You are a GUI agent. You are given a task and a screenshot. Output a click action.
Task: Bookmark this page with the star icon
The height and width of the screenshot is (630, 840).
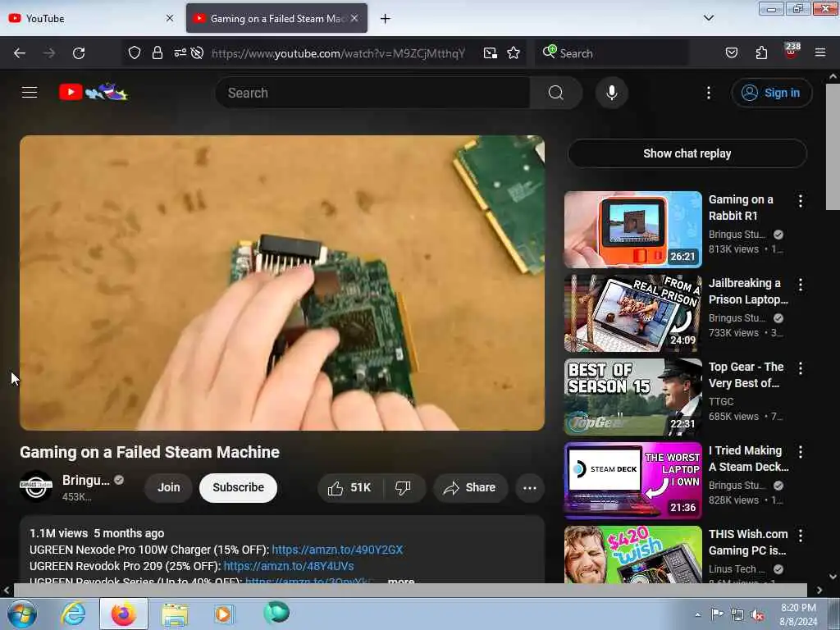514,53
